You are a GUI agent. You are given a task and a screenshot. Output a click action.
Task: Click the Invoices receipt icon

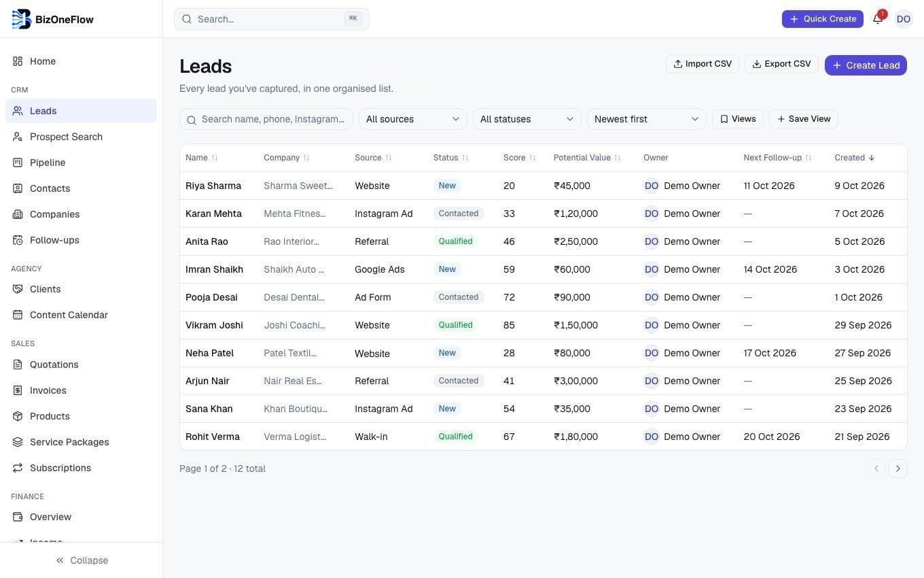(x=18, y=390)
